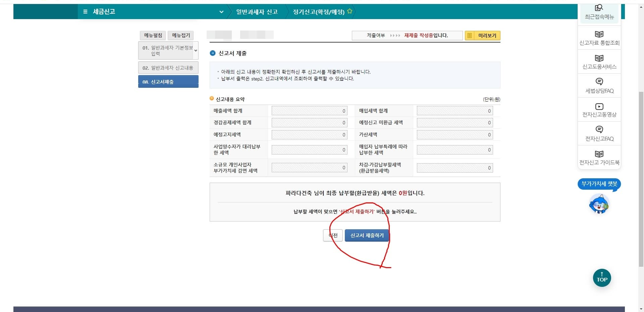Go back using the 이전 button
The height and width of the screenshot is (312, 644).
pyautogui.click(x=333, y=235)
